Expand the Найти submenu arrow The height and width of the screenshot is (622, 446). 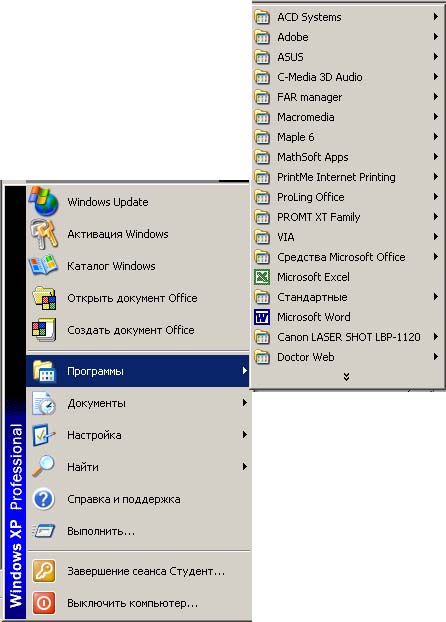point(244,466)
